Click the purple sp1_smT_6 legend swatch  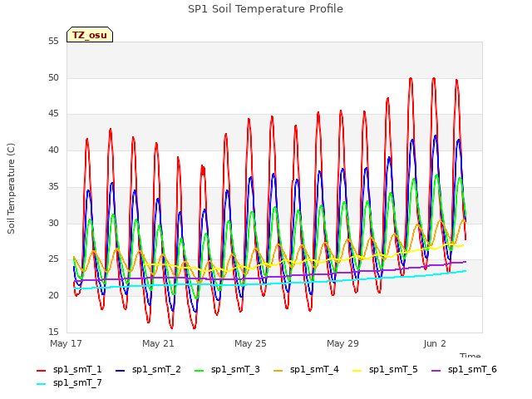coord(436,371)
